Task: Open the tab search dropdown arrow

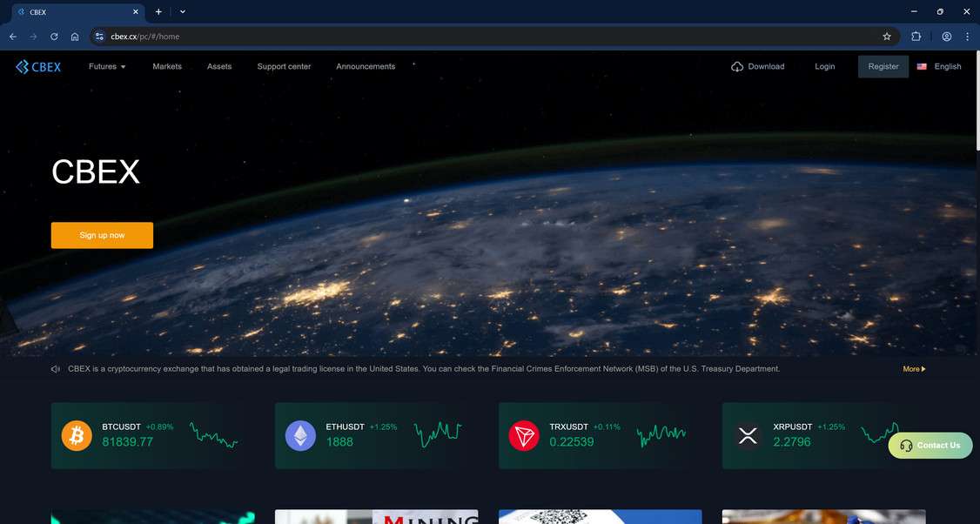Action: click(x=183, y=12)
